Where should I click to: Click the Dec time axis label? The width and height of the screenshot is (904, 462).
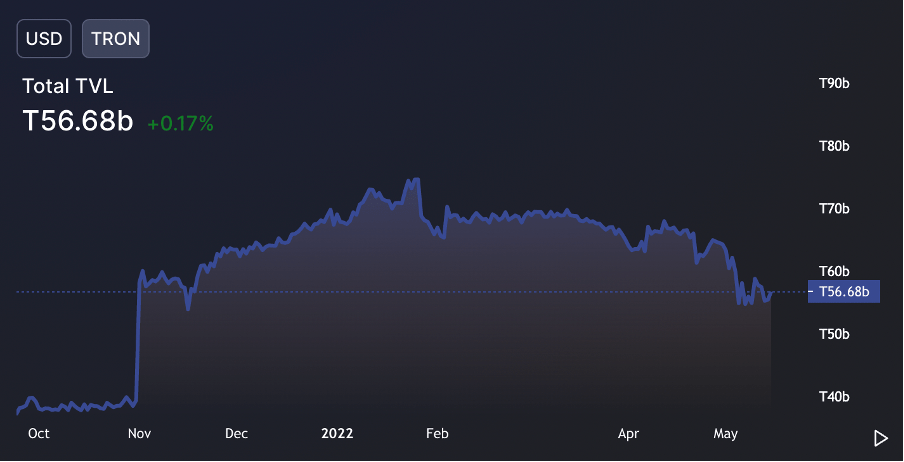[236, 434]
